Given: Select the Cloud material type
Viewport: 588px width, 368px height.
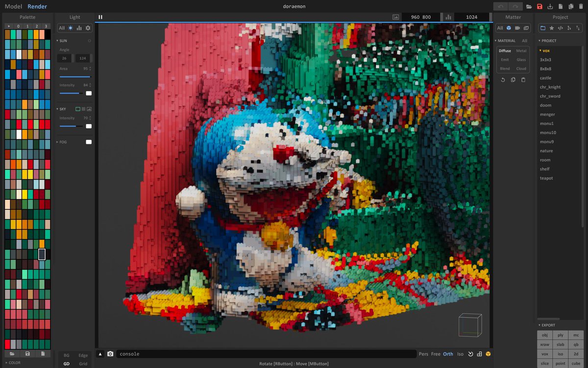Looking at the screenshot, I should click(x=521, y=69).
